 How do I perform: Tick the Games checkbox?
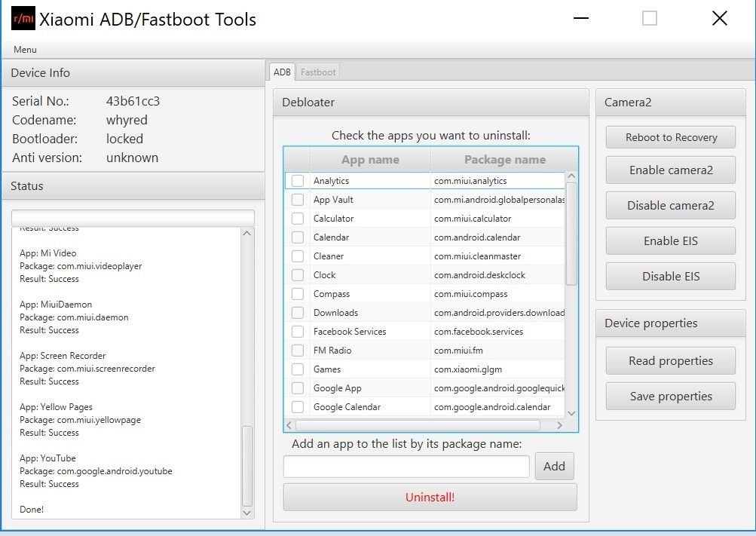tap(298, 369)
